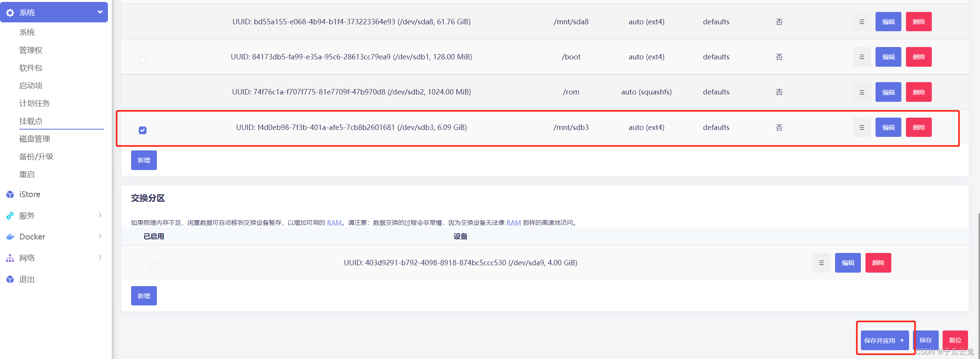
Task: Click the drag handle on /mnt/sdb3 row
Action: pos(862,127)
